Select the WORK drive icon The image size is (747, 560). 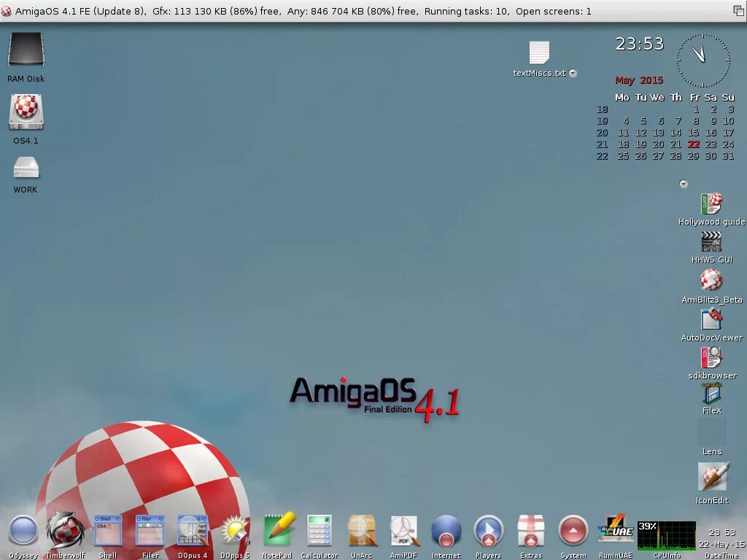[26, 168]
